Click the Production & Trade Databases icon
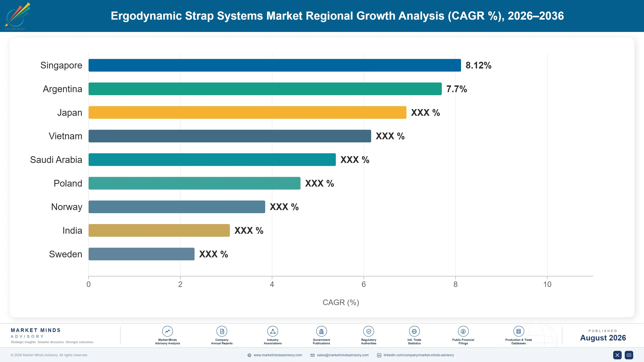The height and width of the screenshot is (362, 644). tap(518, 331)
